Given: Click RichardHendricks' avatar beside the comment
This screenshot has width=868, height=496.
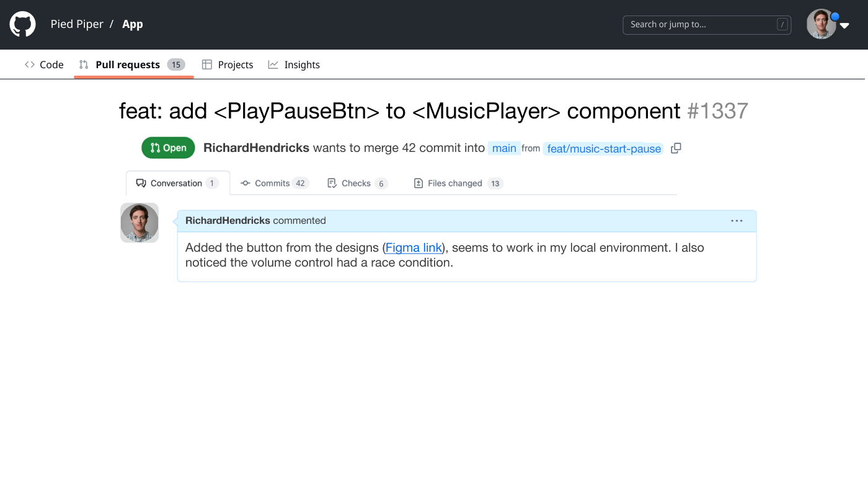Looking at the screenshot, I should coord(139,223).
